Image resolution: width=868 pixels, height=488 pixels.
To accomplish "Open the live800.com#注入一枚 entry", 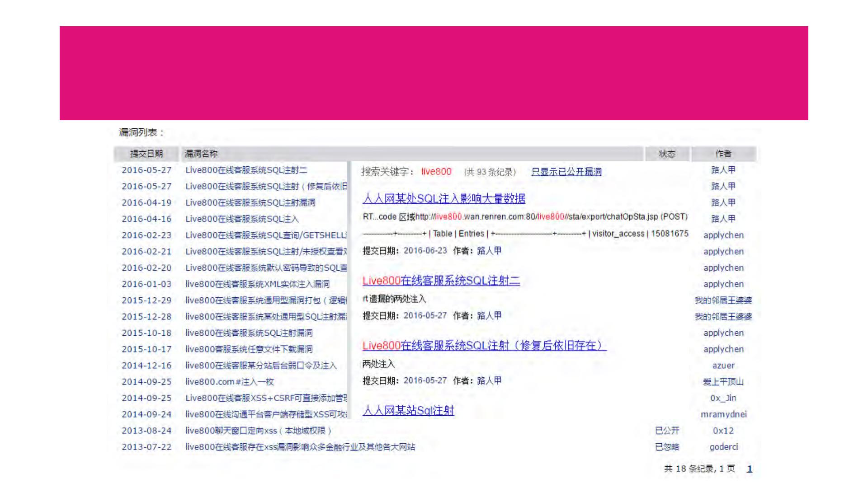I will click(229, 382).
